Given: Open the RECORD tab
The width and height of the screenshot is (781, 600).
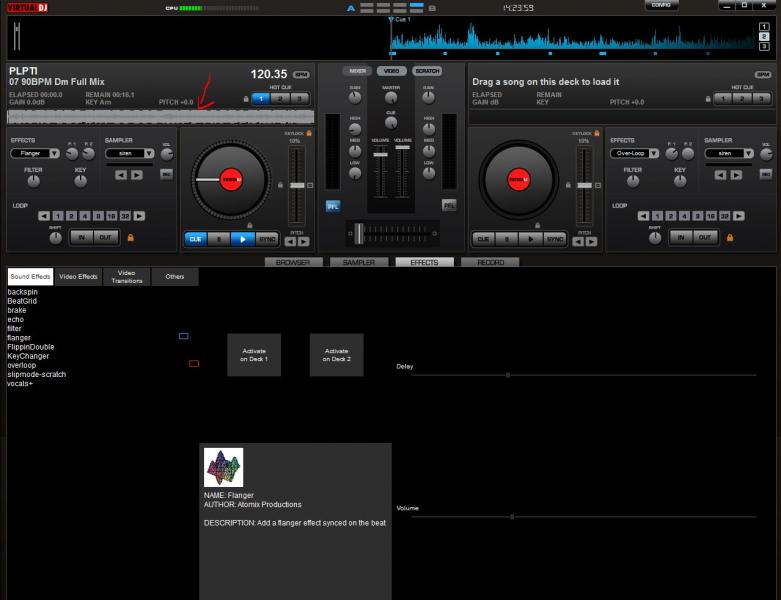Looking at the screenshot, I should (x=490, y=262).
